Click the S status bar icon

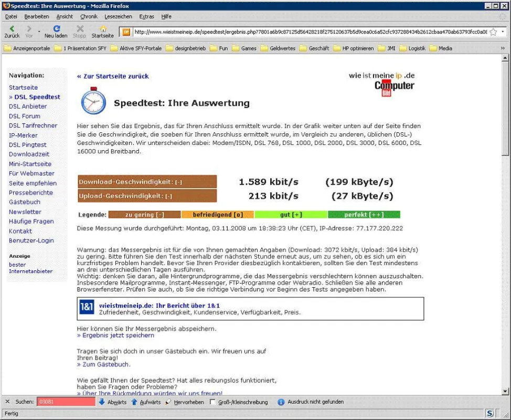(x=490, y=414)
